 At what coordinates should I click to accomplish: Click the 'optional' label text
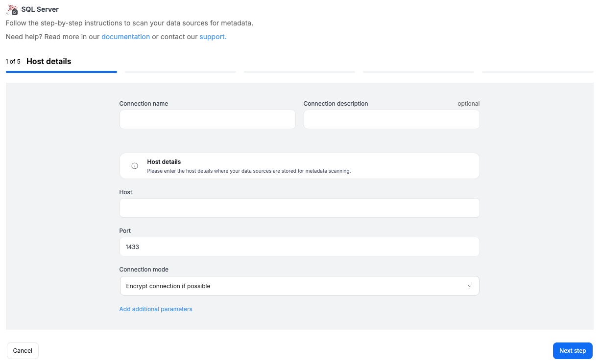coord(469,104)
